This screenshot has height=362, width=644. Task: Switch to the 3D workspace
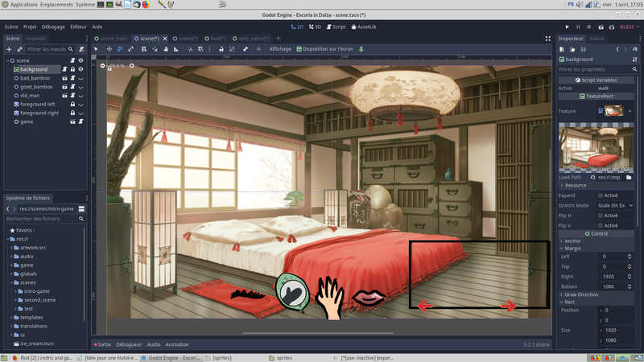pos(315,27)
